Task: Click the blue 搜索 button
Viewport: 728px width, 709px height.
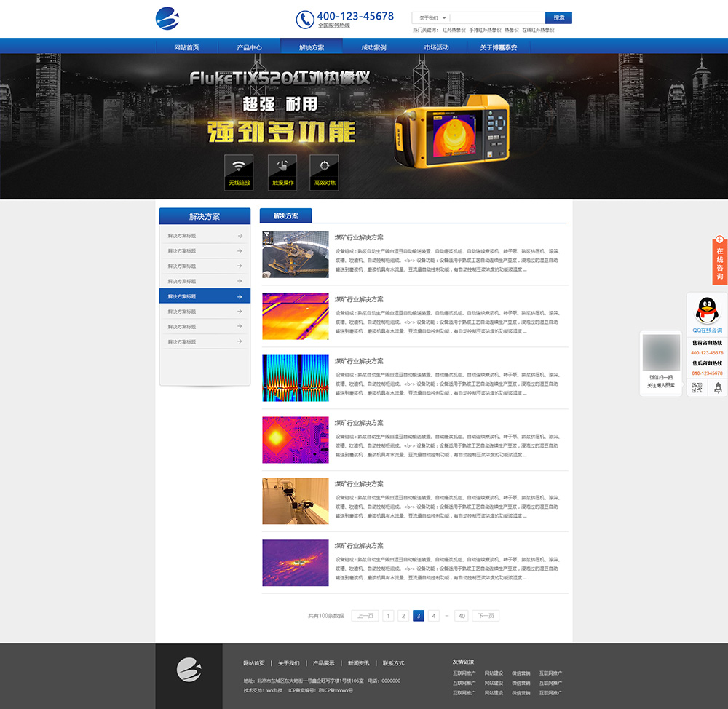Action: [558, 17]
